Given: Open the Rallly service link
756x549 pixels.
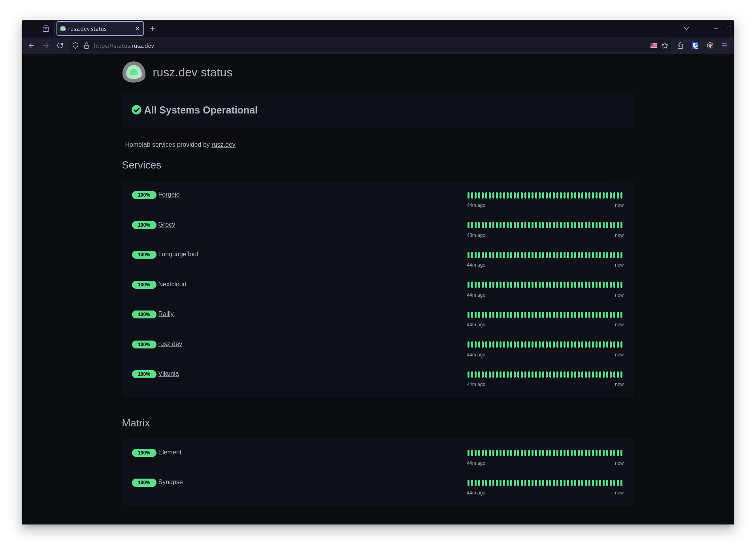Looking at the screenshot, I should (x=166, y=314).
